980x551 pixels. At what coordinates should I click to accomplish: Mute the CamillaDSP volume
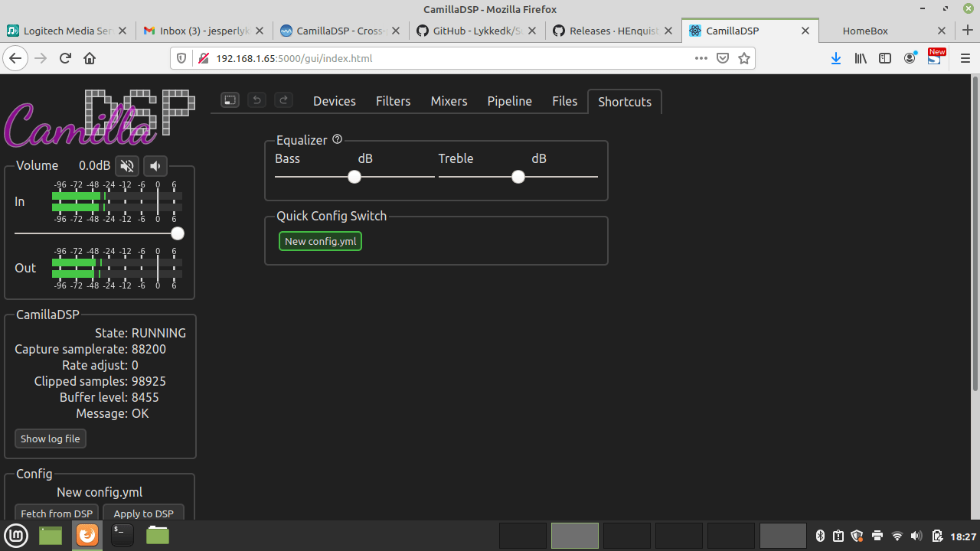(x=127, y=166)
